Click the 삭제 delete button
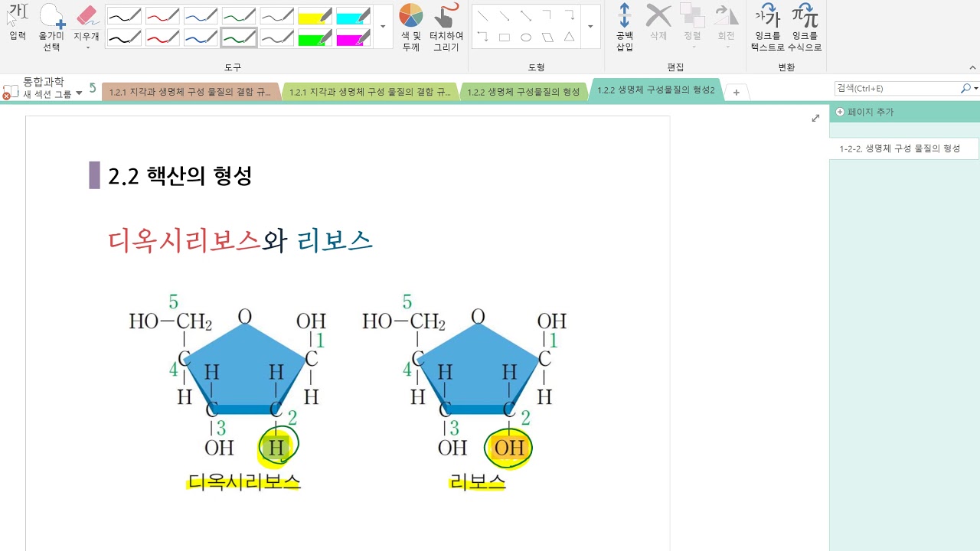The image size is (980, 551). click(x=658, y=23)
